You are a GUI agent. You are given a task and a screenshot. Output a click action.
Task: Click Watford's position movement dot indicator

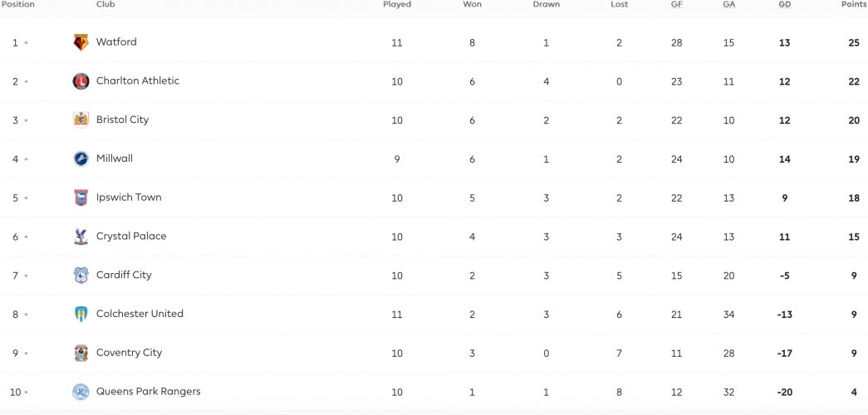[26, 42]
